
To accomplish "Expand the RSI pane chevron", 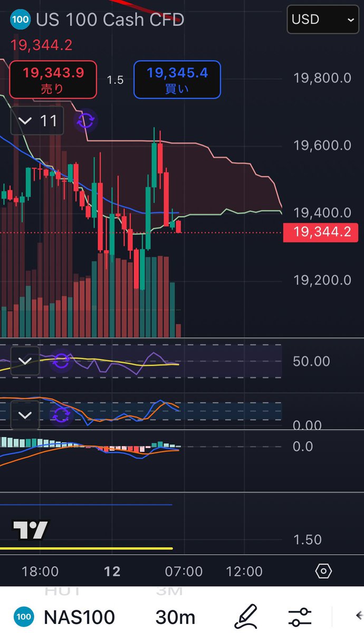I will click(25, 361).
